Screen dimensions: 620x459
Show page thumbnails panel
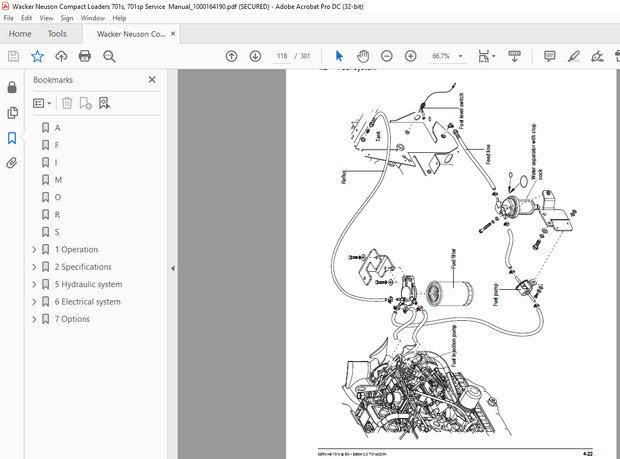[12, 113]
